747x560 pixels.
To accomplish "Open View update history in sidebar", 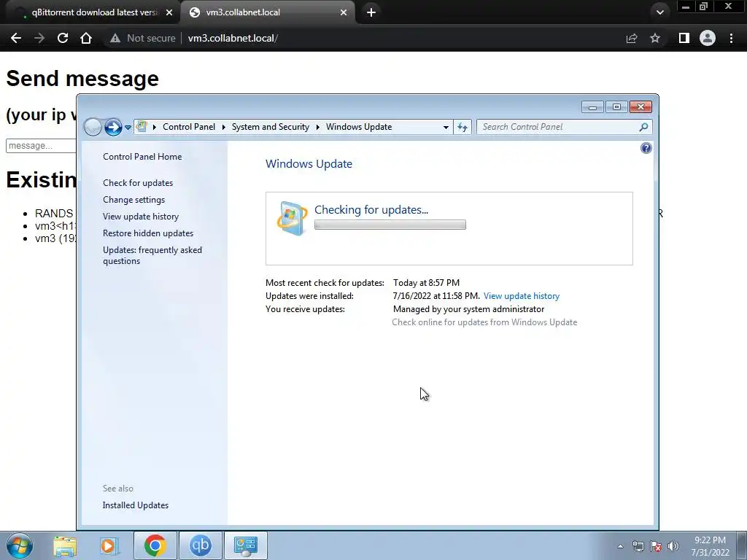I will pos(141,216).
